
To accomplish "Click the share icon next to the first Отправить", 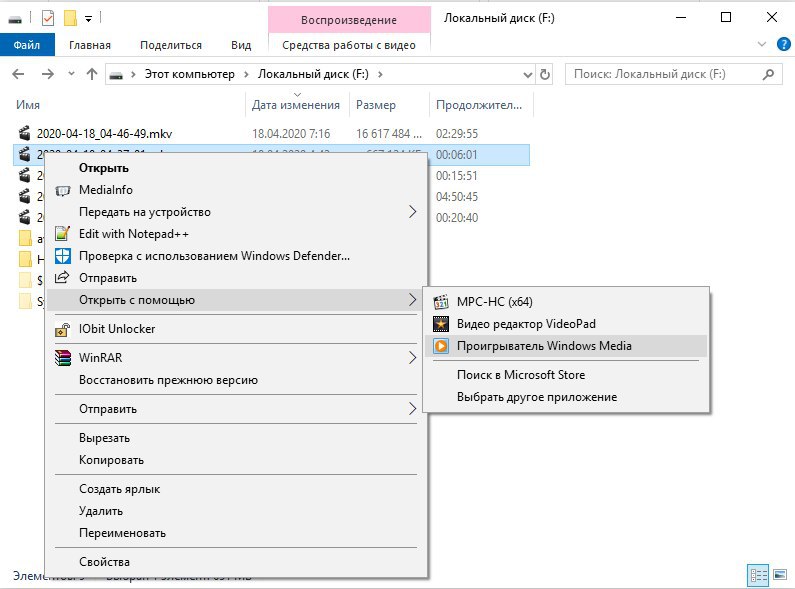I will (x=62, y=277).
